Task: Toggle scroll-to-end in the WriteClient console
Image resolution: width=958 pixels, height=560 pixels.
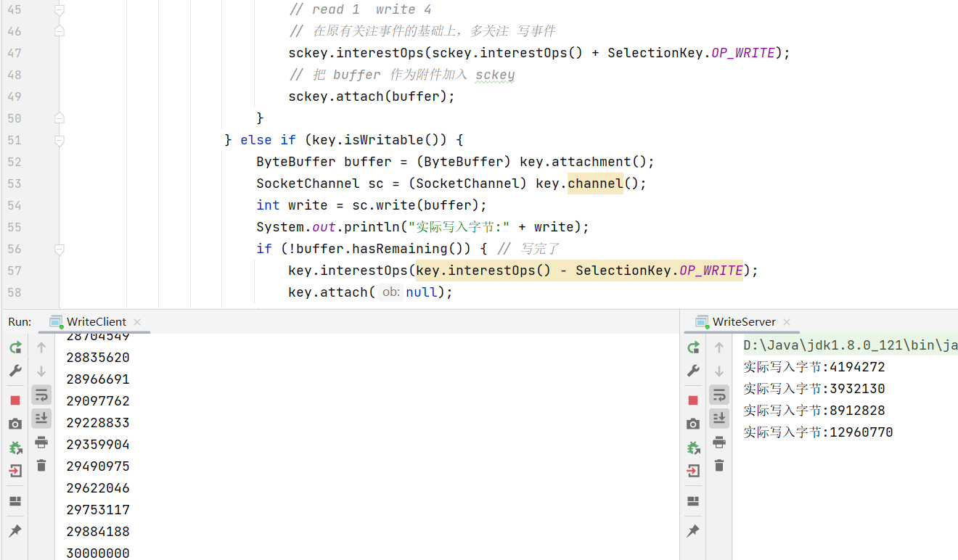Action: (x=41, y=418)
